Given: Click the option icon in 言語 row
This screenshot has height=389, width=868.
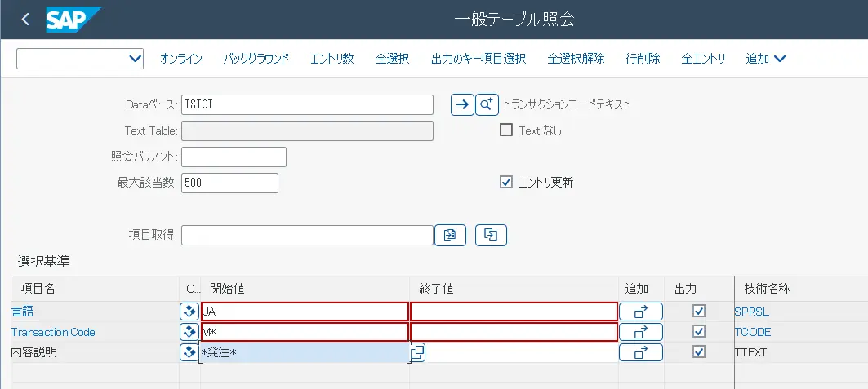Looking at the screenshot, I should tap(189, 311).
